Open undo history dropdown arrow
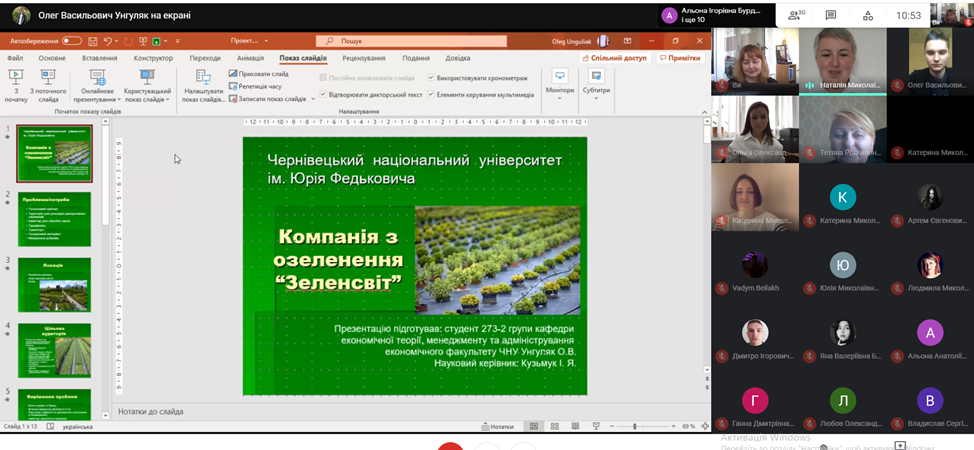Image resolution: width=974 pixels, height=450 pixels. [x=117, y=41]
